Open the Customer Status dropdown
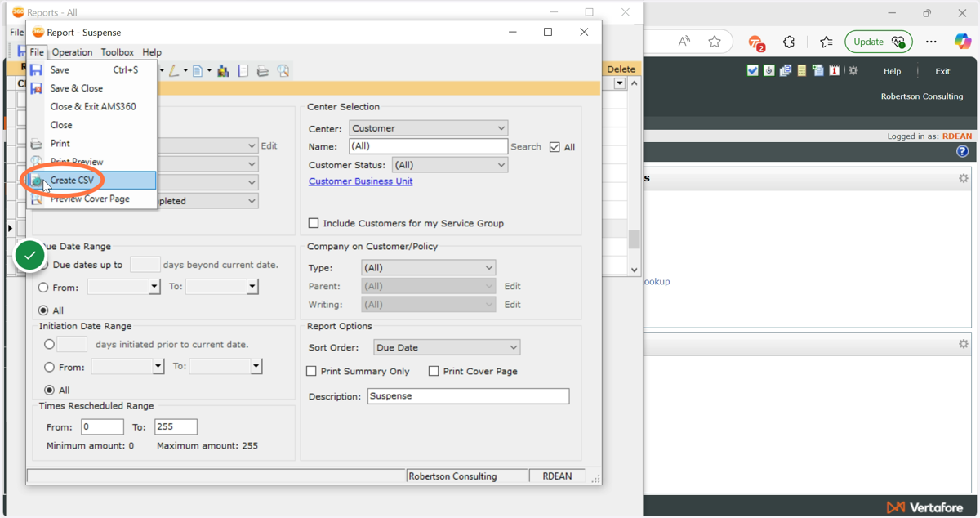This screenshot has width=980, height=518. click(x=450, y=165)
